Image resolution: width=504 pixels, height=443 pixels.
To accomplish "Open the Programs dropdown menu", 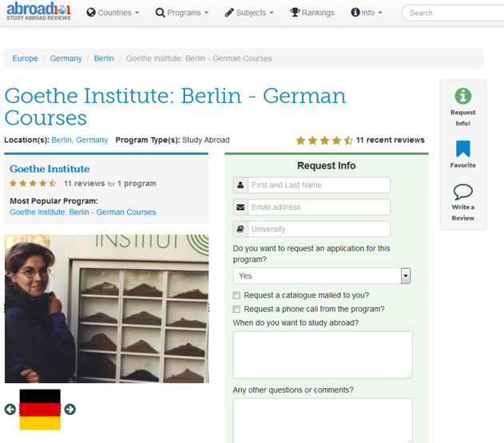I will click(x=182, y=13).
